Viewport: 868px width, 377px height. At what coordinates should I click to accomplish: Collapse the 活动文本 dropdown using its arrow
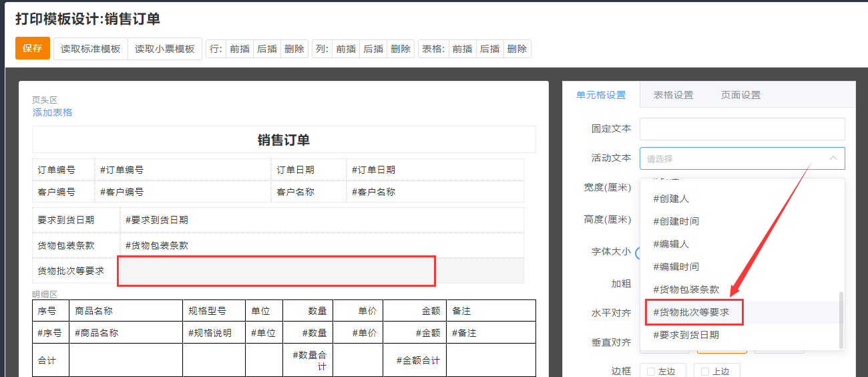coord(833,158)
